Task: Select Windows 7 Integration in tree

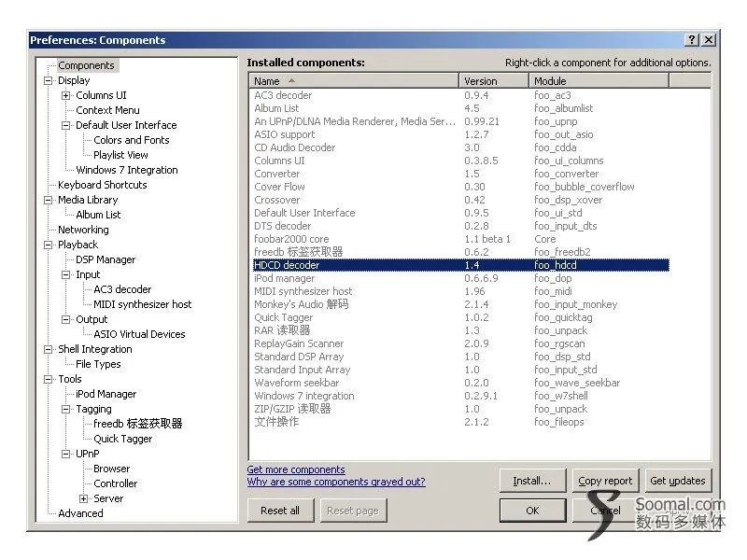Action: coord(127,170)
